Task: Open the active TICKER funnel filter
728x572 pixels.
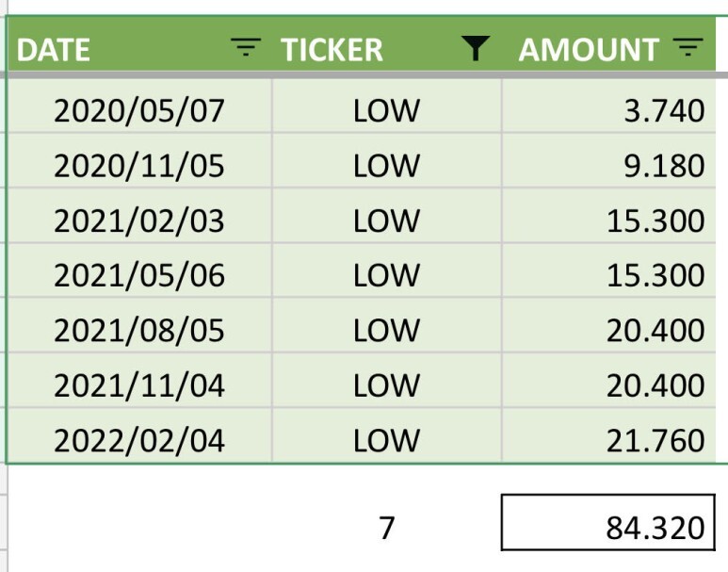Action: coord(476,48)
